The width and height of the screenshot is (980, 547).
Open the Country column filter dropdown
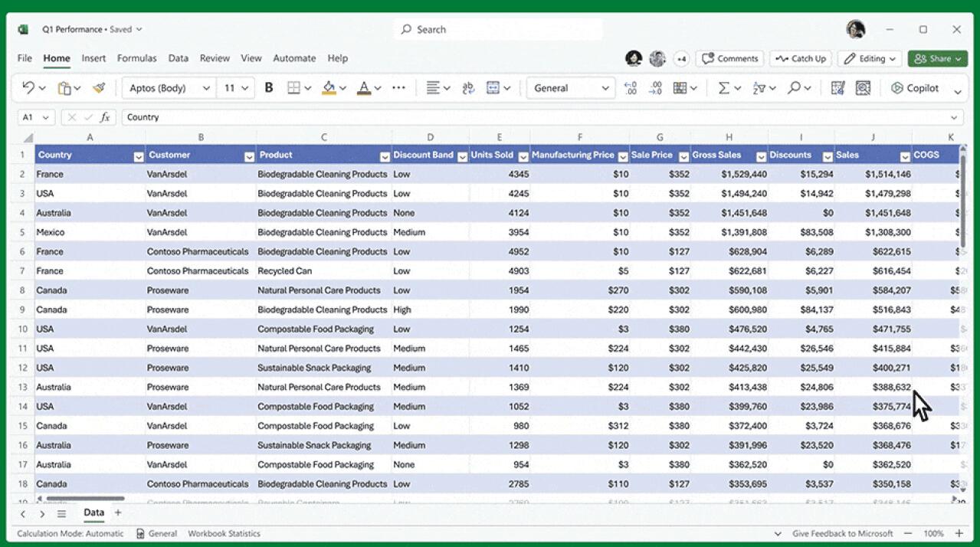click(x=139, y=156)
